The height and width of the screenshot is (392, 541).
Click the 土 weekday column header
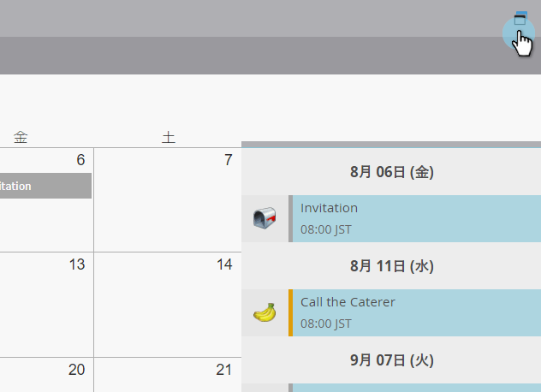coord(169,137)
